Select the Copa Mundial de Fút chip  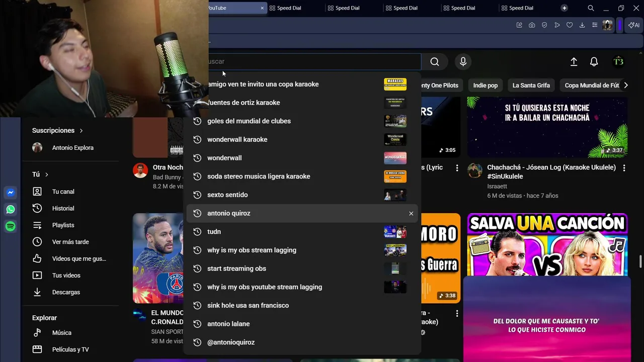pos(592,85)
